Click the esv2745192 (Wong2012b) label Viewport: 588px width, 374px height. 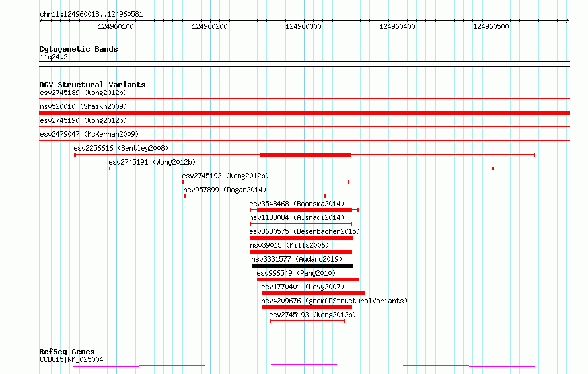225,176
